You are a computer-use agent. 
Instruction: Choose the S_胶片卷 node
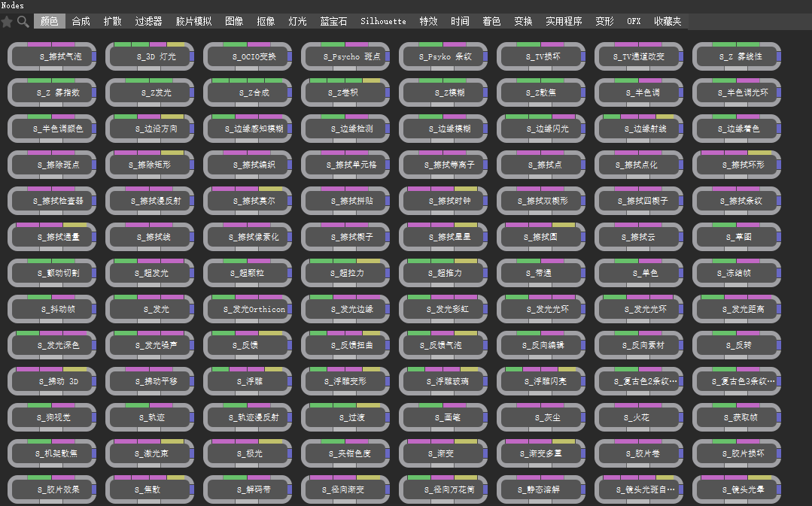[639, 453]
